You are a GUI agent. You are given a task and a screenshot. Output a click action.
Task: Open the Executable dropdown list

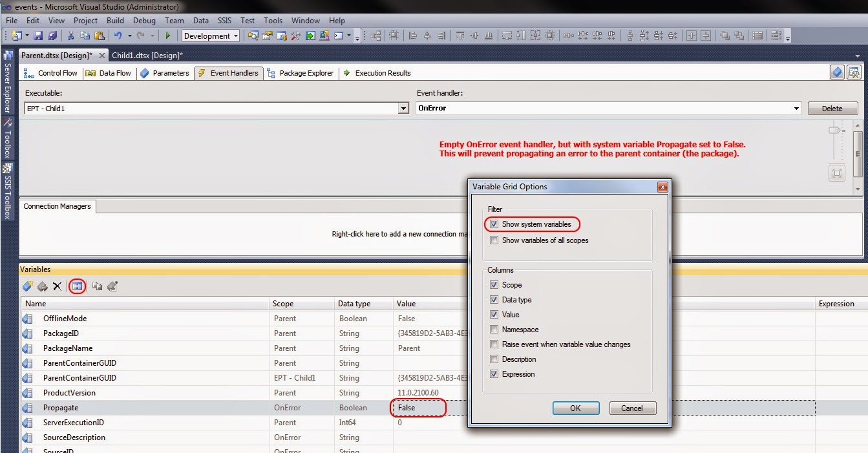click(x=404, y=109)
